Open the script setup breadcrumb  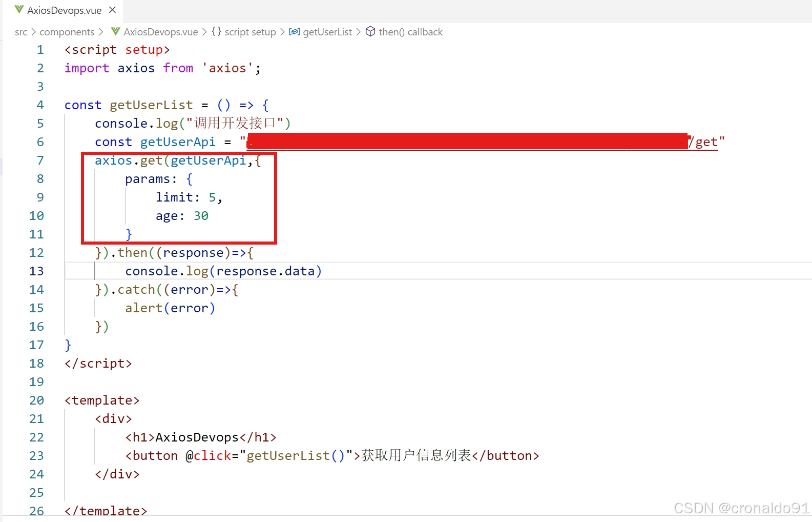[251, 32]
